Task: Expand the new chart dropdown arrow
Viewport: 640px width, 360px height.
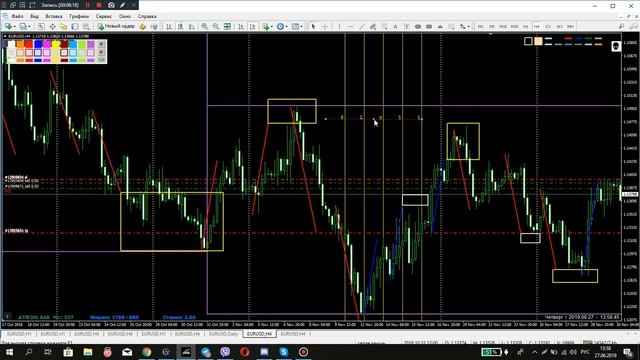Action: point(14,26)
